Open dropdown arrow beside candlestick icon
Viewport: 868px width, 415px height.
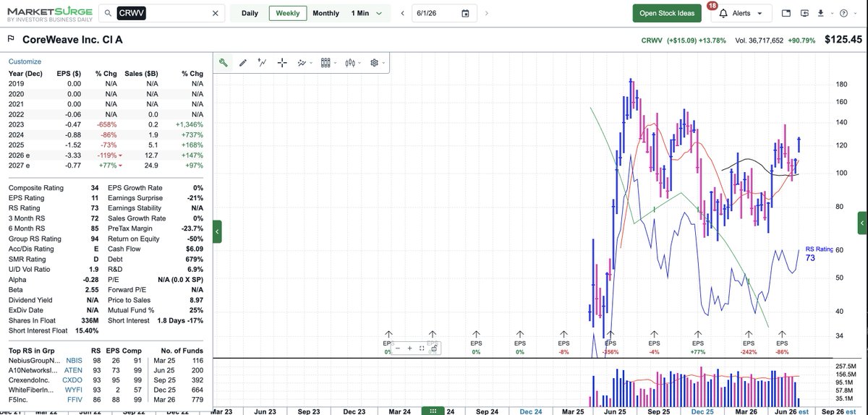[x=360, y=64]
